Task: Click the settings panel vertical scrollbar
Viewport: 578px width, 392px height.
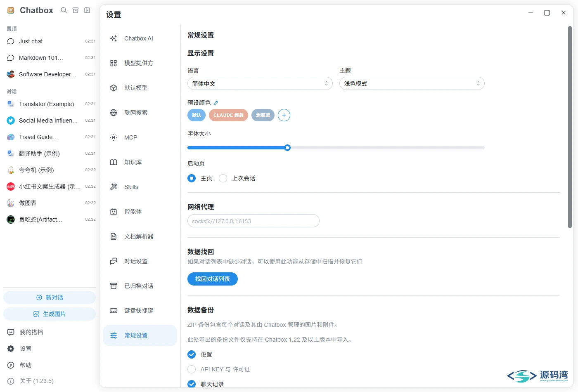Action: [x=570, y=127]
